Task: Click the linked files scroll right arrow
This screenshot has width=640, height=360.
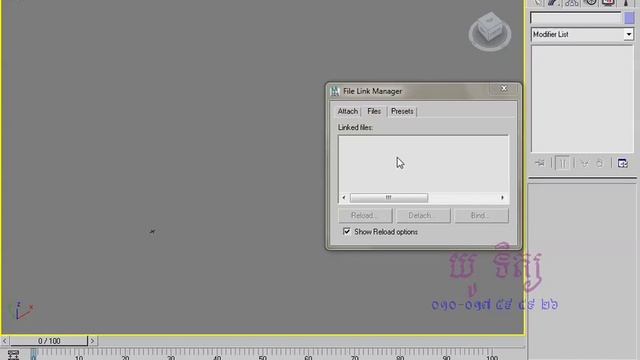Action: (x=502, y=198)
